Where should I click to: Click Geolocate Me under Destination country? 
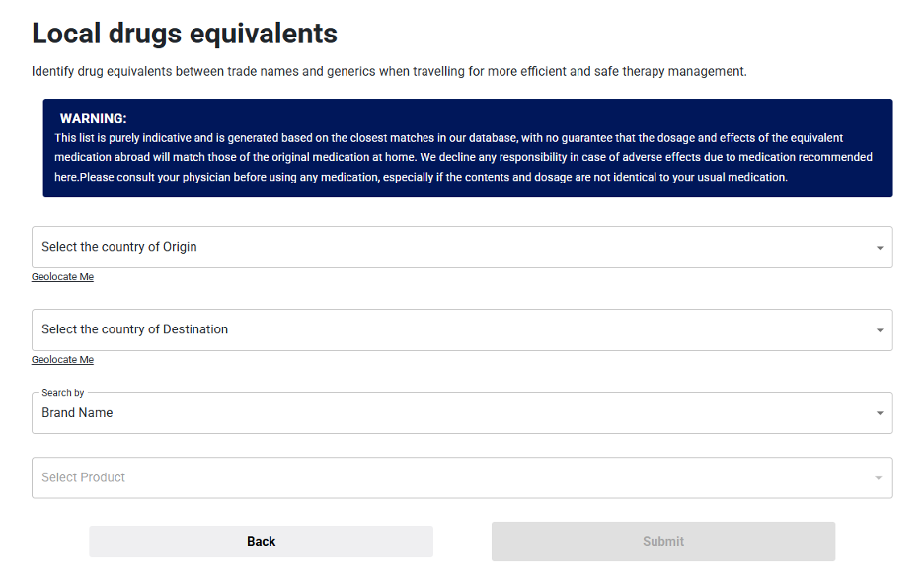coord(62,360)
